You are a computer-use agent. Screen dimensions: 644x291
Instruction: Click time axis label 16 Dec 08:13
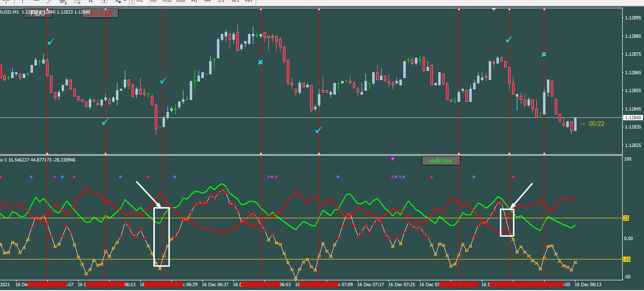[588, 285]
